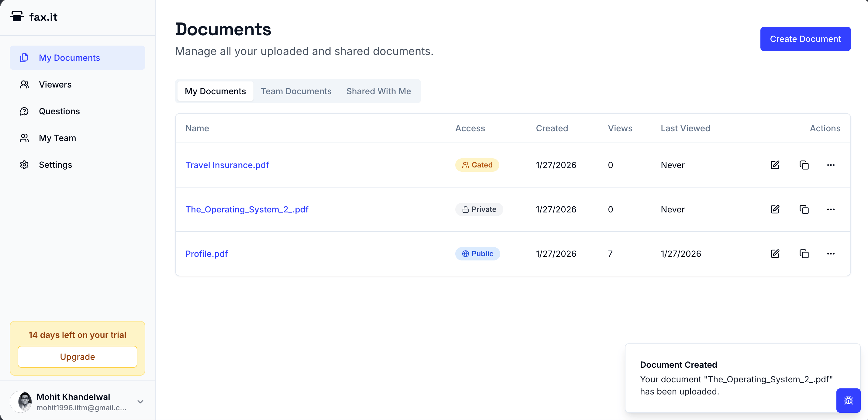Copy link icon for Profile.pdf row
The height and width of the screenshot is (420, 868).
tap(804, 254)
